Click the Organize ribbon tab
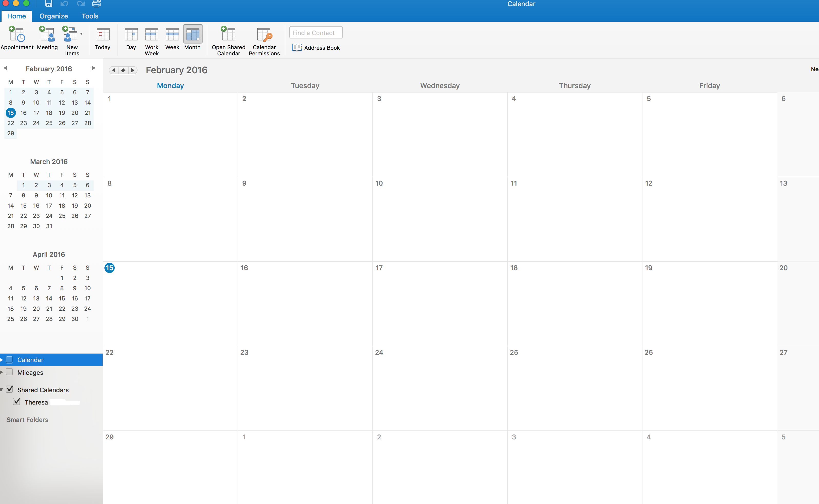819x504 pixels. tap(53, 16)
